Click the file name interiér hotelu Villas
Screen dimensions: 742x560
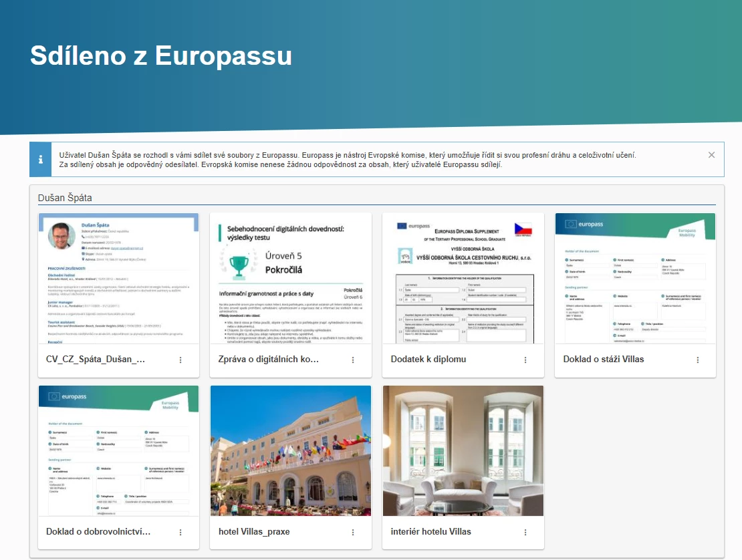coord(430,532)
